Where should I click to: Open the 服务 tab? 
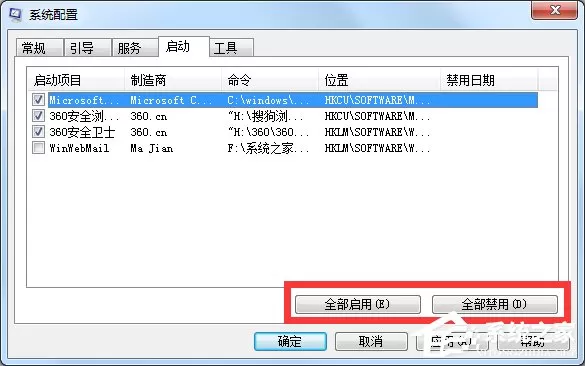(x=135, y=48)
